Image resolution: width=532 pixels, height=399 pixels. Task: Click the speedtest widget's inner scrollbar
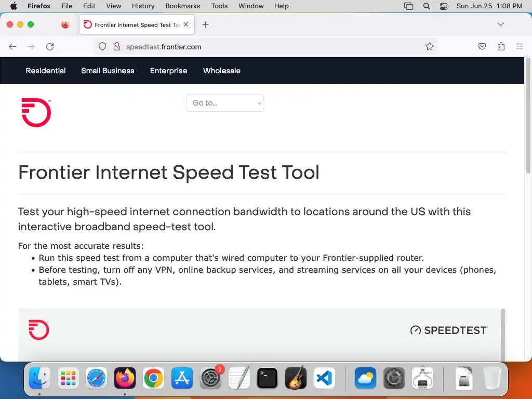pos(503,335)
